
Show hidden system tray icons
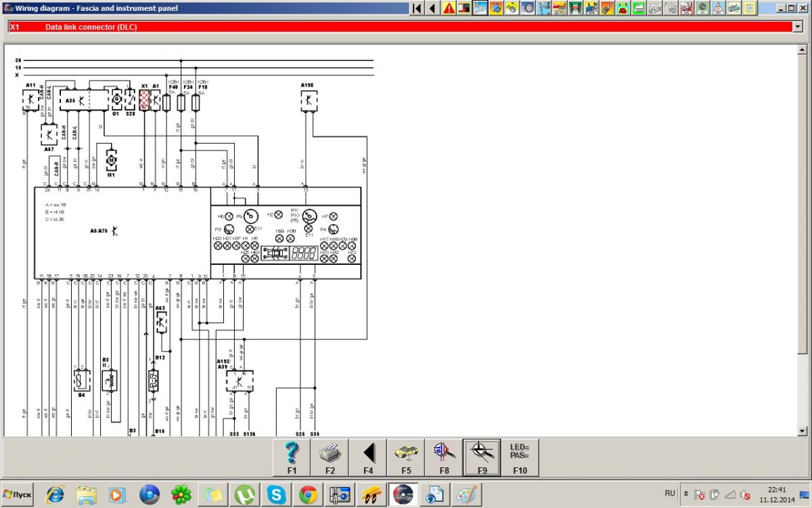tap(687, 494)
